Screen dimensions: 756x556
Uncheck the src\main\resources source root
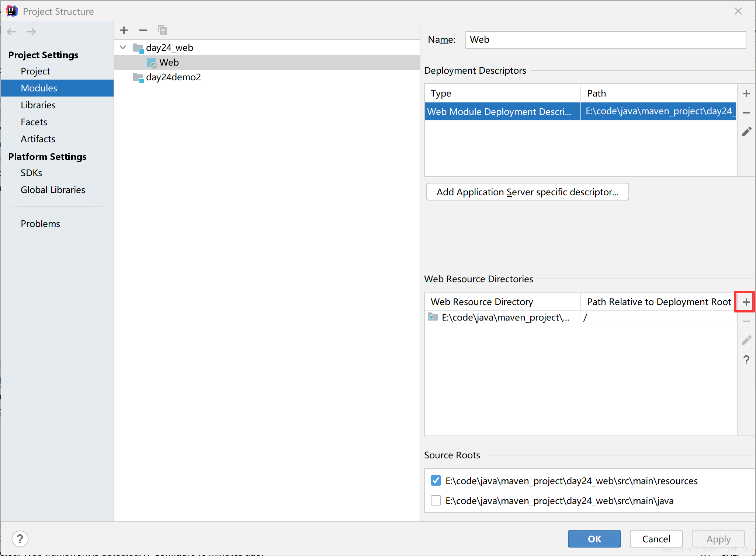coord(436,480)
